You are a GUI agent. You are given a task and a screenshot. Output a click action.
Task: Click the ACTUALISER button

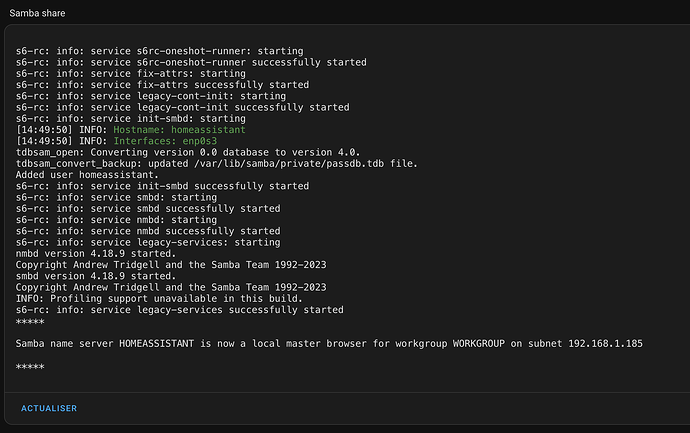[x=49, y=408]
